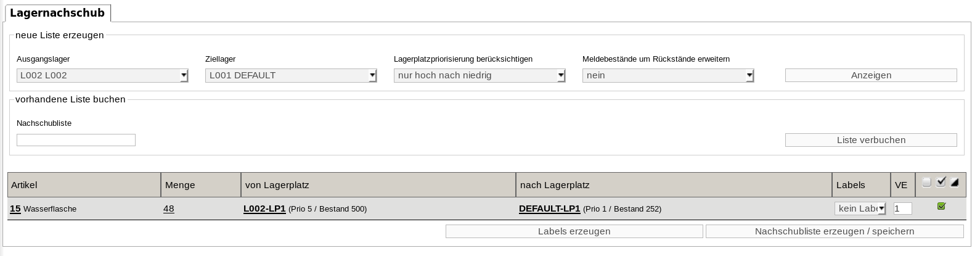Image resolution: width=980 pixels, height=256 pixels.
Task: Select the Lagernachschub tab
Action: (57, 13)
